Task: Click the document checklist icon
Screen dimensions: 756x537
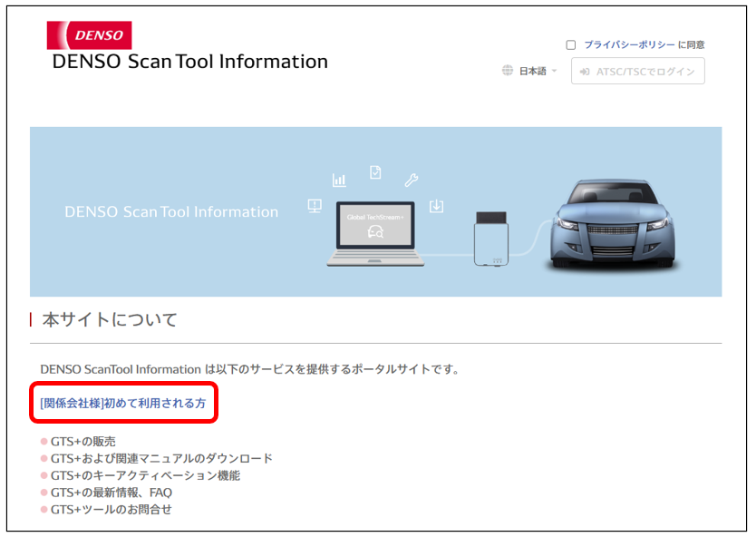Action: [x=375, y=172]
